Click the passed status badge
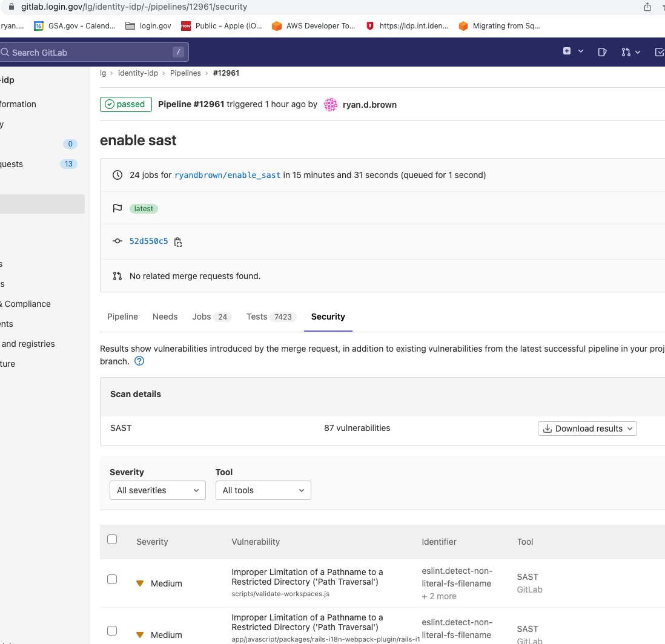Image resolution: width=665 pixels, height=644 pixels. (126, 104)
